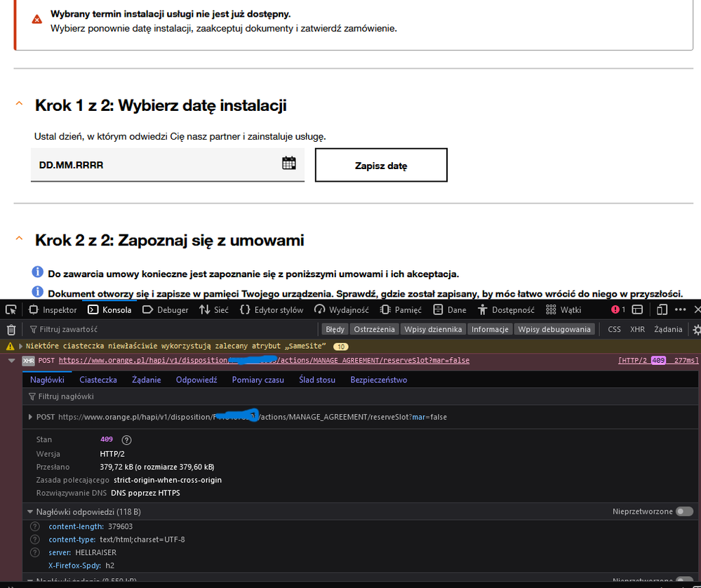Open the devtools three-dots options menu
This screenshot has height=588, width=701.
click(680, 309)
